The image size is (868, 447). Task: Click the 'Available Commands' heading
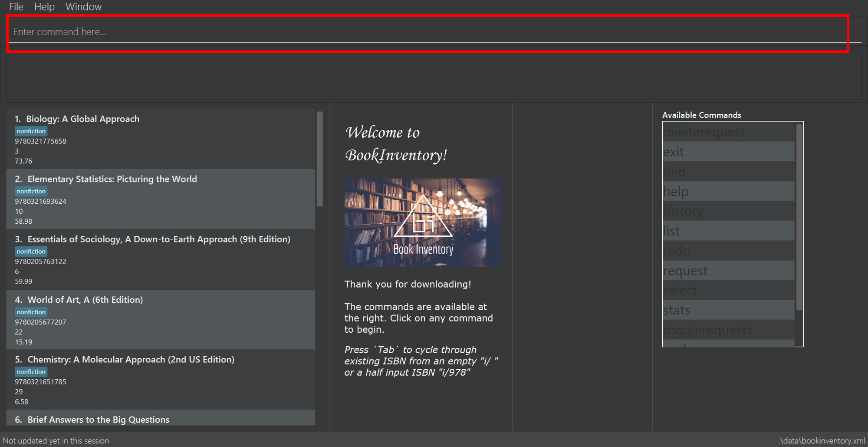(702, 115)
